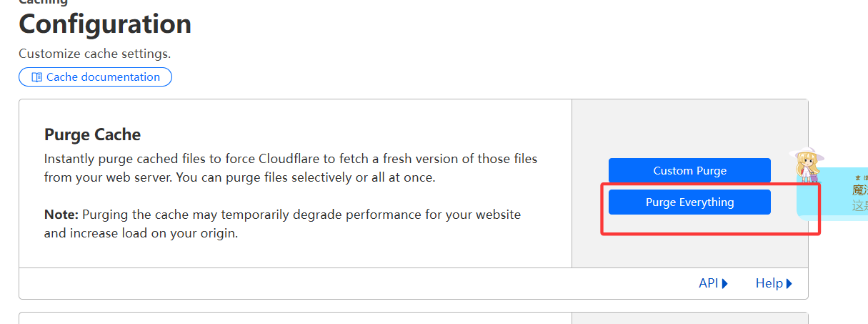Select the Purge Cache section title

93,134
